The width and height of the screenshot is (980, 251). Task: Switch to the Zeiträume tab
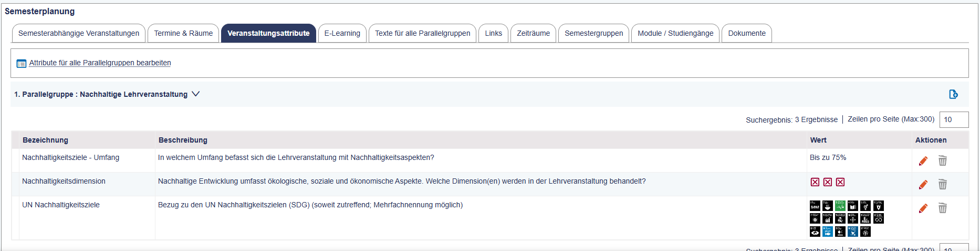tap(534, 33)
